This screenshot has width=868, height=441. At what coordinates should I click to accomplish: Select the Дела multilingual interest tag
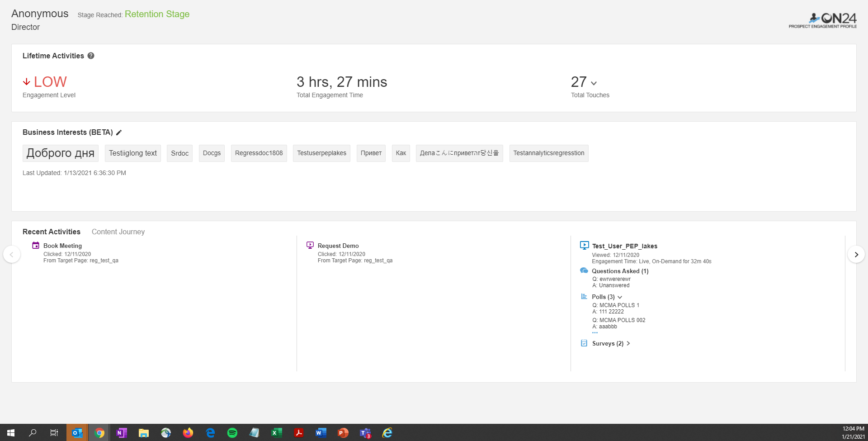pyautogui.click(x=459, y=153)
